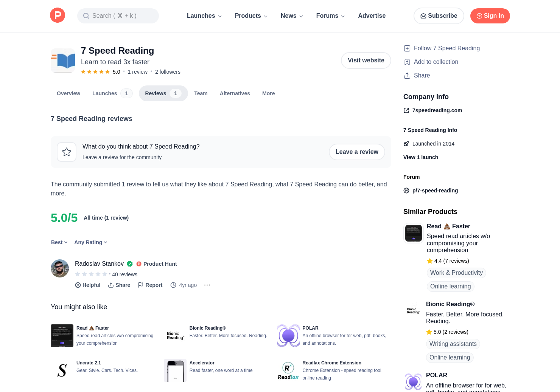Expand the Best sort dropdown
560x392 pixels.
tap(59, 242)
